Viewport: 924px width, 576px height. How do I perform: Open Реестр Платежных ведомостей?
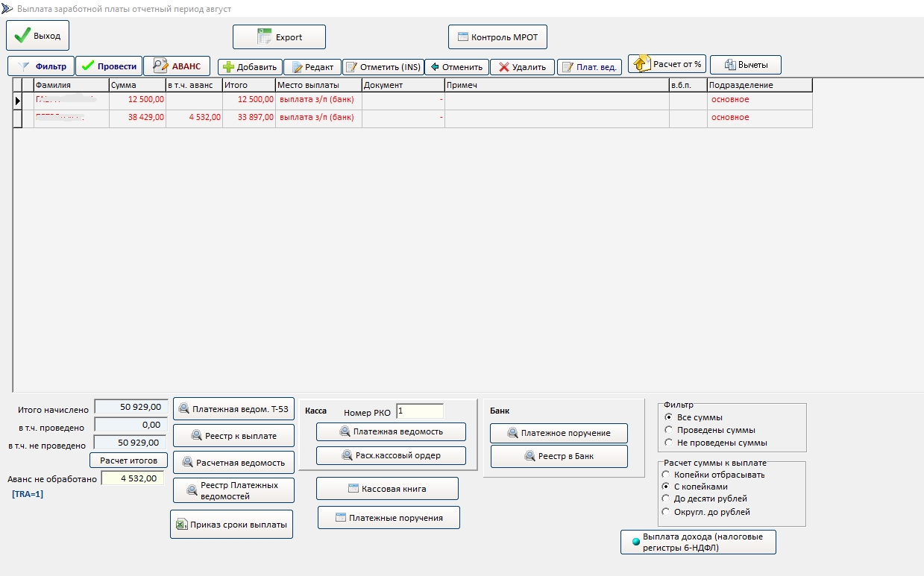pyautogui.click(x=233, y=490)
